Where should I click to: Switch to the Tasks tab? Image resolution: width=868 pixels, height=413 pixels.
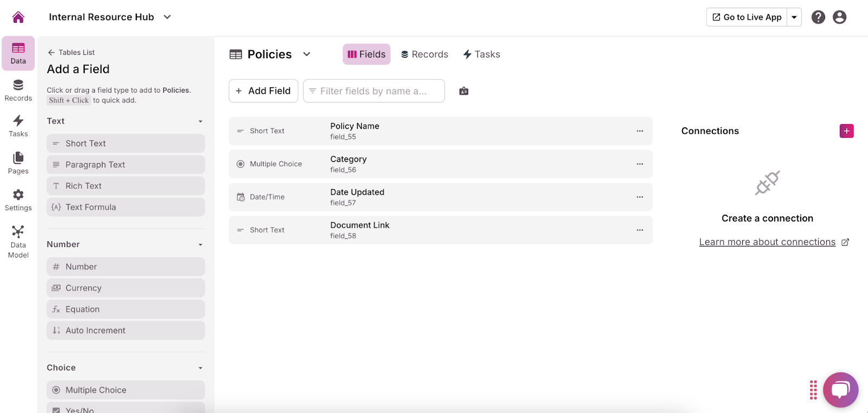click(x=481, y=54)
